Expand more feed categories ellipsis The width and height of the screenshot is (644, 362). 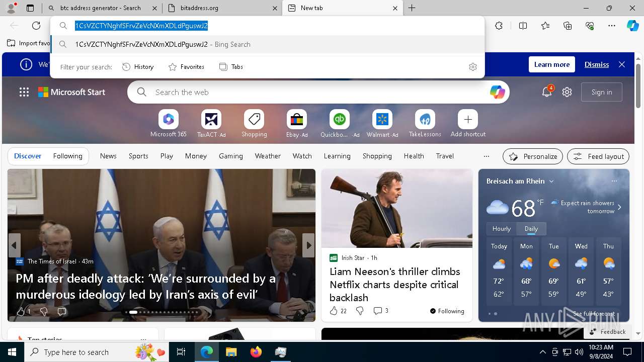[x=486, y=156]
